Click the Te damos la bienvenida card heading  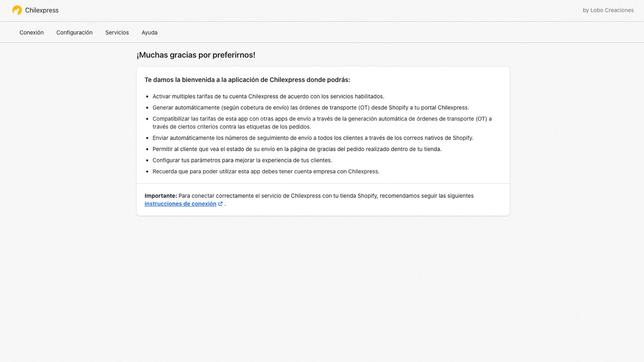tap(247, 80)
